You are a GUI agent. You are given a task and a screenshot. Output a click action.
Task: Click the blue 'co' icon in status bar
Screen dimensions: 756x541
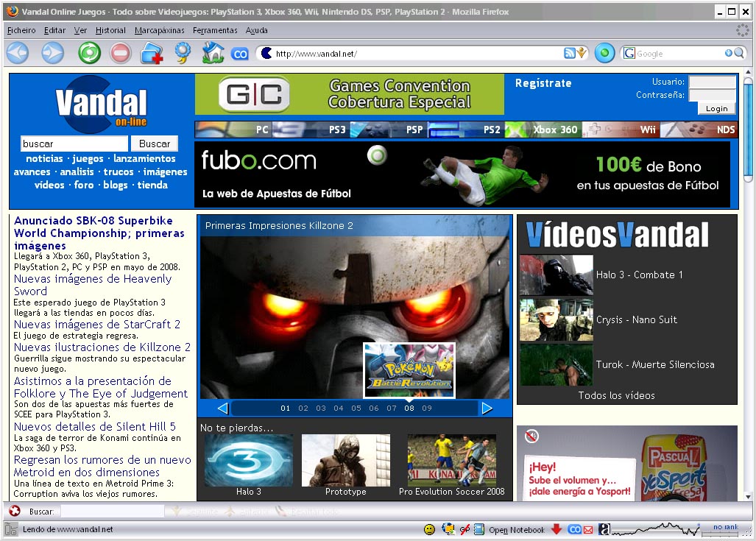[x=575, y=529]
